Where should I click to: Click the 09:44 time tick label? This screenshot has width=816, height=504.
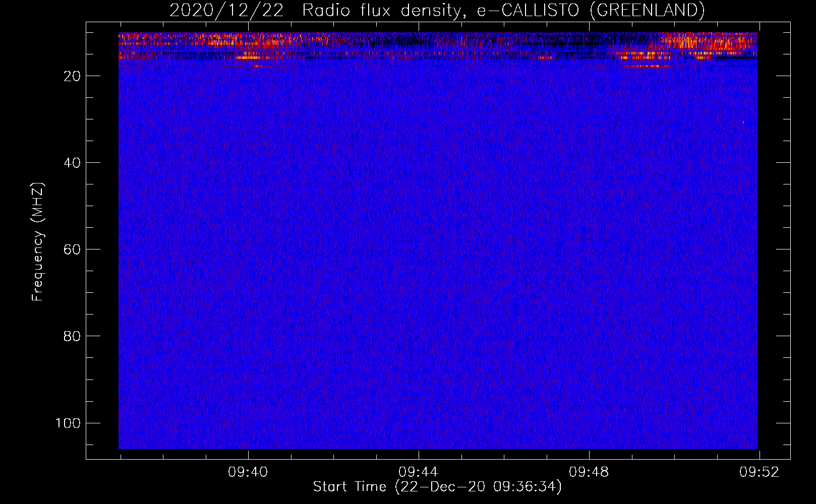click(419, 472)
